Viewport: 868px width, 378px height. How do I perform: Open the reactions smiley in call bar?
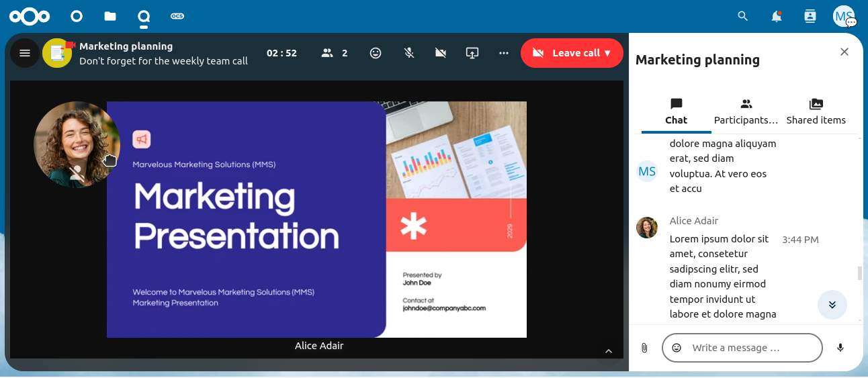click(x=376, y=53)
